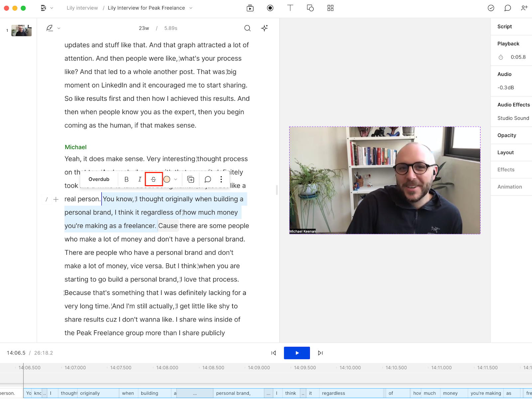Invite collaborators with the add-person icon
The width and height of the screenshot is (532, 402).
click(524, 8)
